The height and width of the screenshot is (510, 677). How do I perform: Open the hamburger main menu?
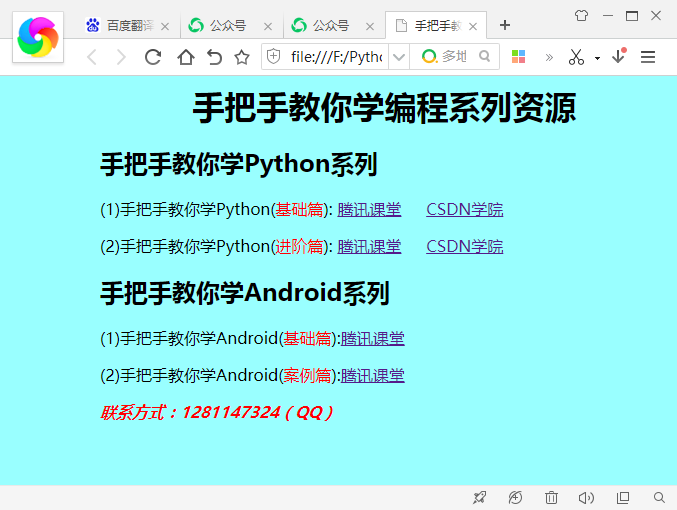point(648,57)
